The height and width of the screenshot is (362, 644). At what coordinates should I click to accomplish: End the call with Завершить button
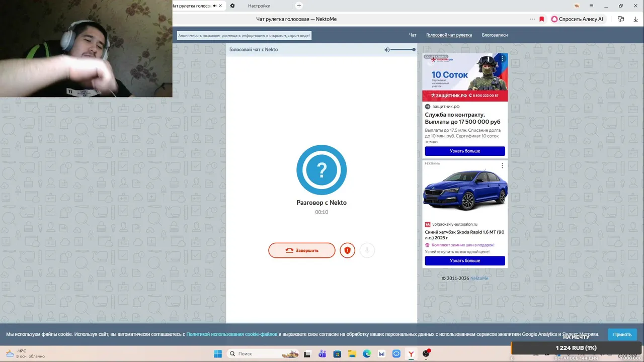coord(302,250)
